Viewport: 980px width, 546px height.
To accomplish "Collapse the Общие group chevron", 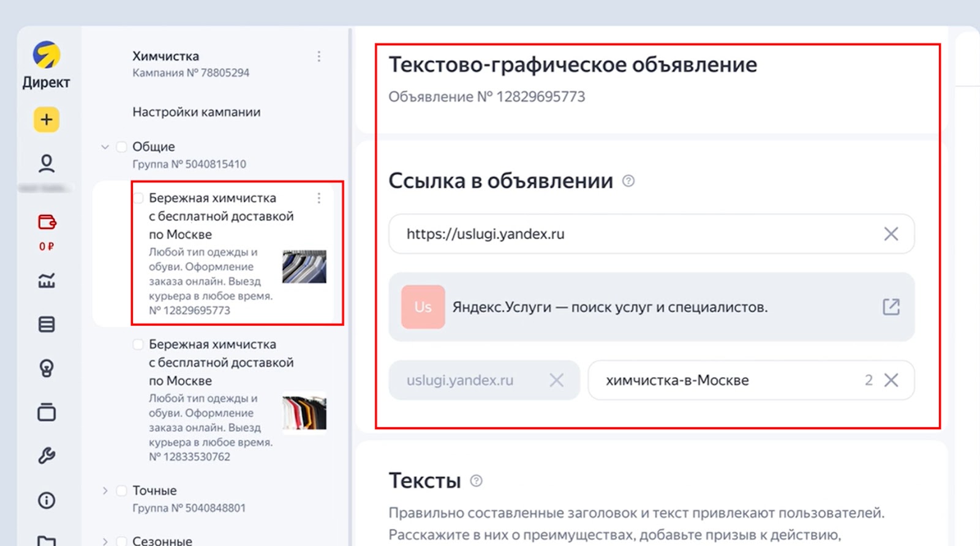I will 105,147.
